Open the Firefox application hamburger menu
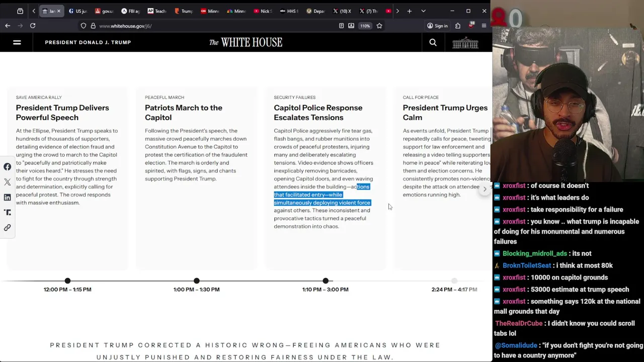644x362 pixels. (x=484, y=26)
